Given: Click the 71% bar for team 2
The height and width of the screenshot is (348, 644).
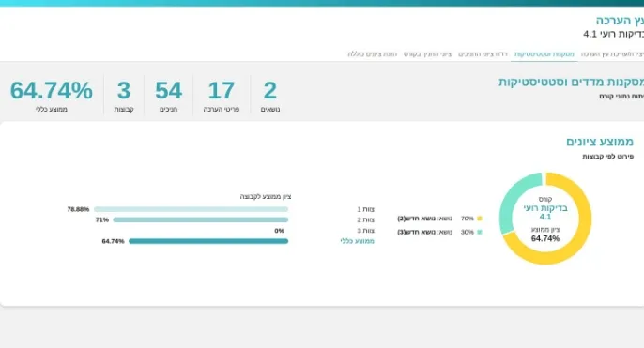Looking at the screenshot, I should coord(201,219).
